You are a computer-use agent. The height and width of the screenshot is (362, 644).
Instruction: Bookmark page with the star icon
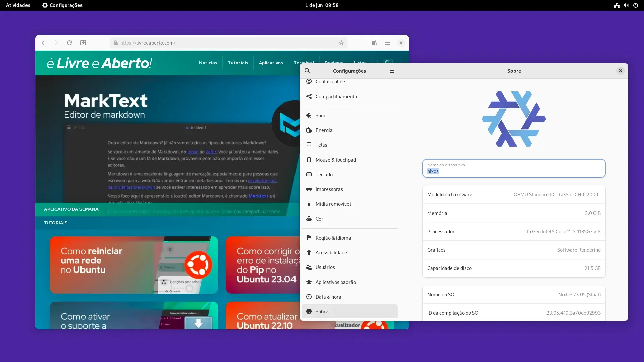(341, 43)
